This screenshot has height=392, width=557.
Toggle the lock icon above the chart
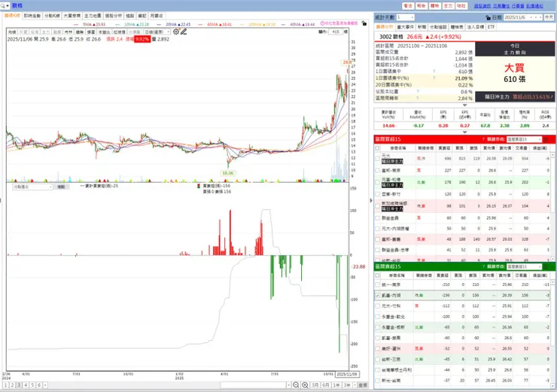point(364,23)
